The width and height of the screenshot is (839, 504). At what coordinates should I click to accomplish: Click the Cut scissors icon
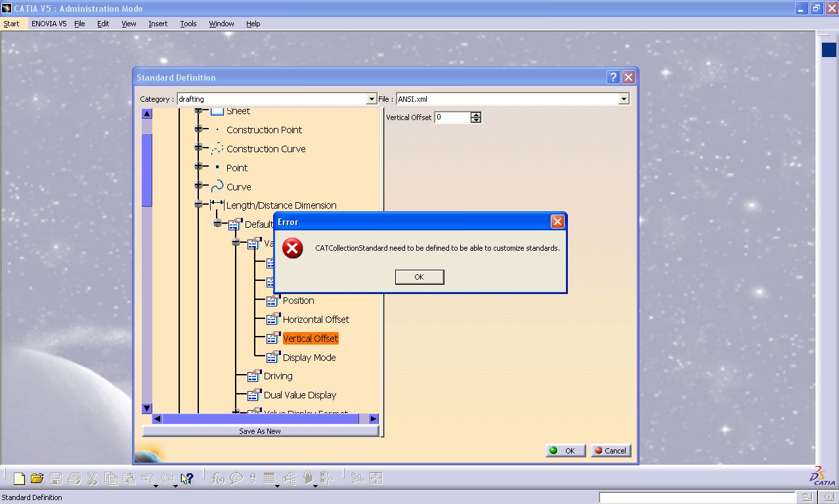coord(92,478)
